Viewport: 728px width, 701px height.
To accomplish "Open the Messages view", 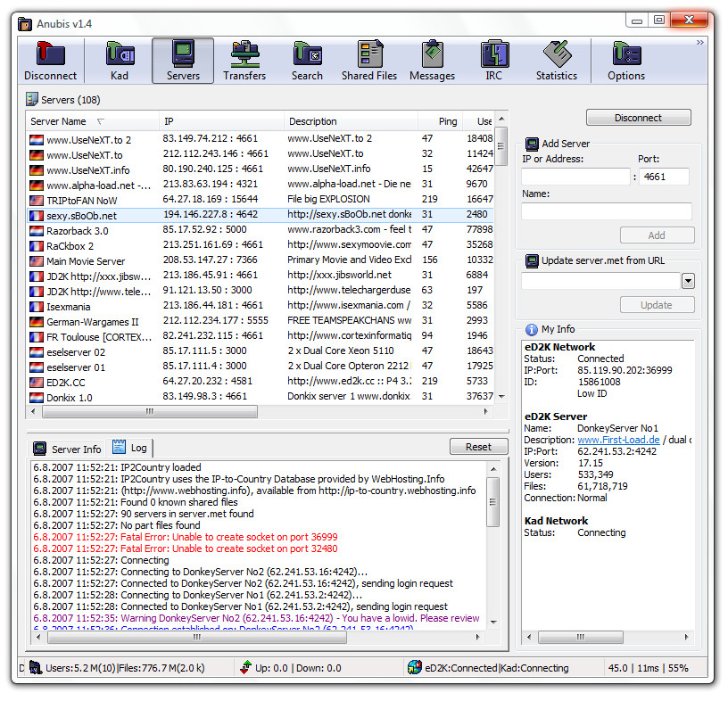I will coord(432,61).
